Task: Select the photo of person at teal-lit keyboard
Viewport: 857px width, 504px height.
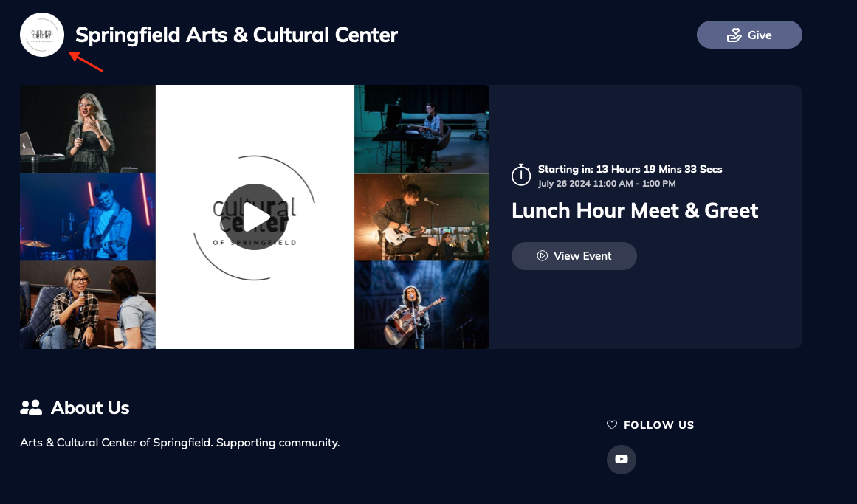Action: point(421,129)
